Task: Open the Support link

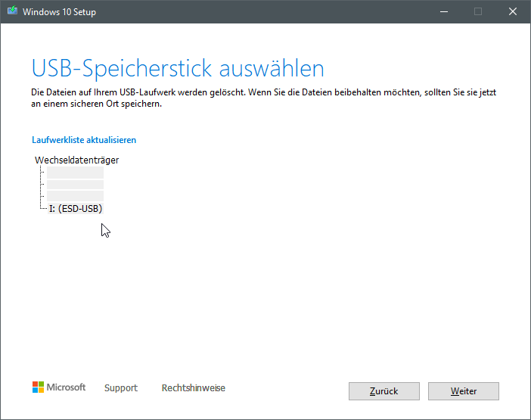Action: click(x=121, y=388)
